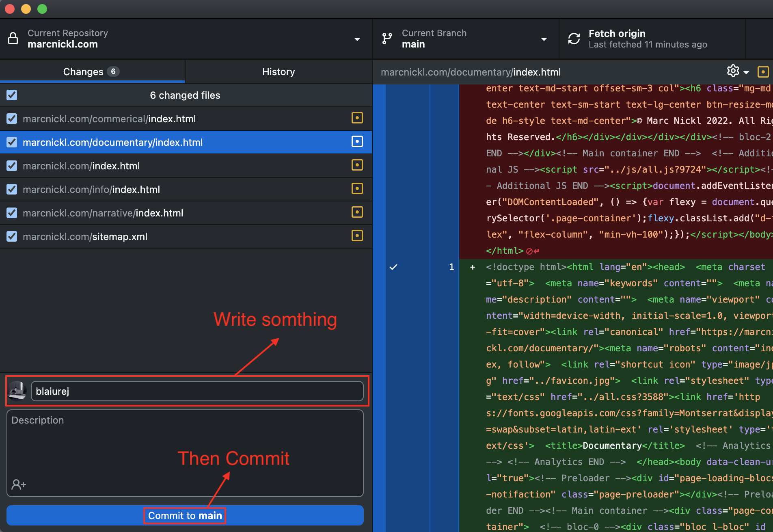Click the repository lock icon
This screenshot has height=532, width=773.
click(x=13, y=39)
